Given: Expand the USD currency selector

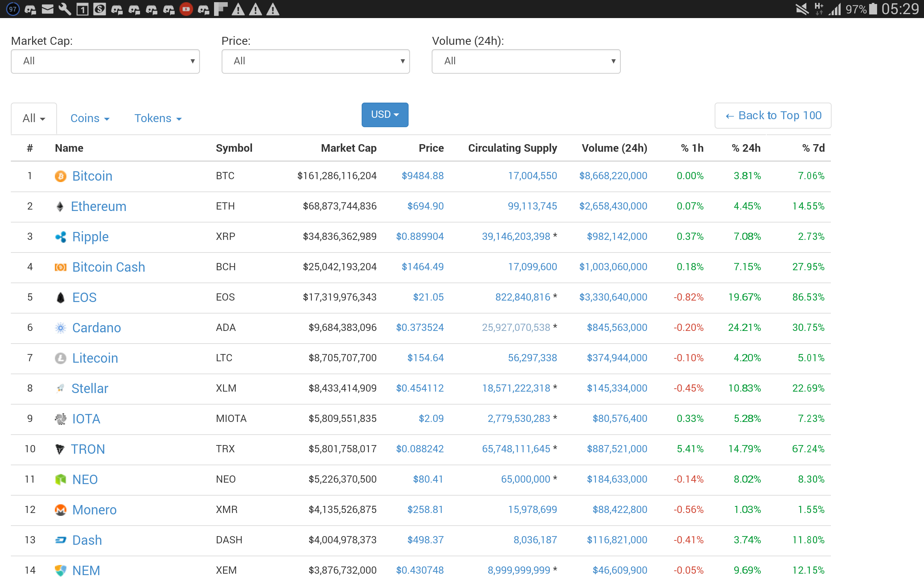Looking at the screenshot, I should (385, 115).
